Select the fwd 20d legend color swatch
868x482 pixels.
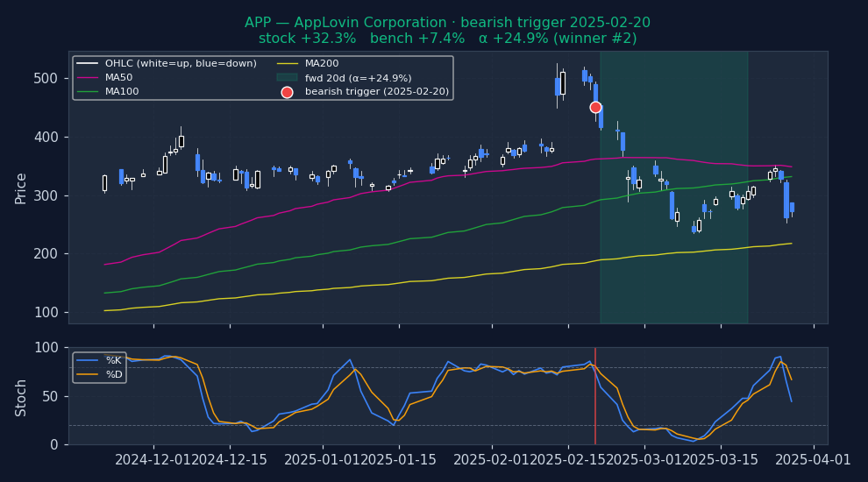point(287,78)
